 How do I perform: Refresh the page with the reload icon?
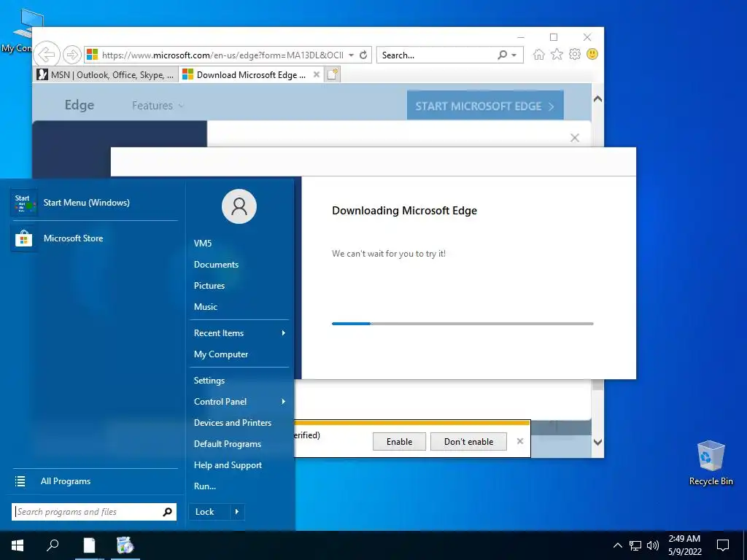[x=363, y=55]
